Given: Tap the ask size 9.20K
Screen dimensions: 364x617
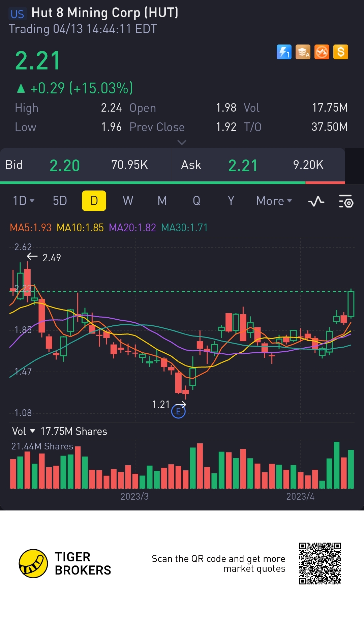Looking at the screenshot, I should pos(308,165).
